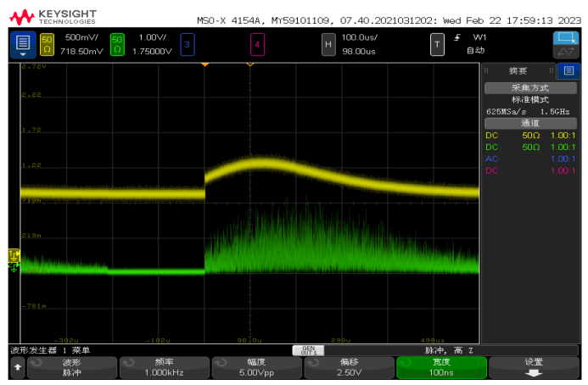Open sidebar panel list icon

[x=568, y=70]
